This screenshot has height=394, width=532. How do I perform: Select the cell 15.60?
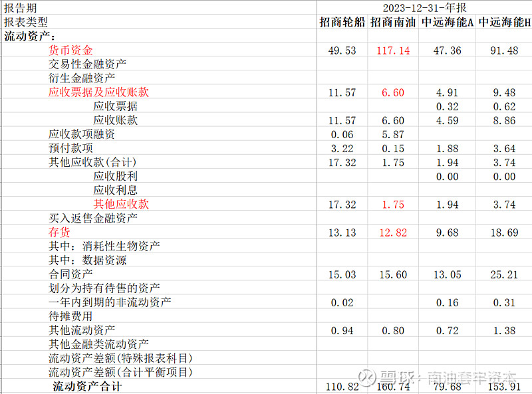[393, 274]
